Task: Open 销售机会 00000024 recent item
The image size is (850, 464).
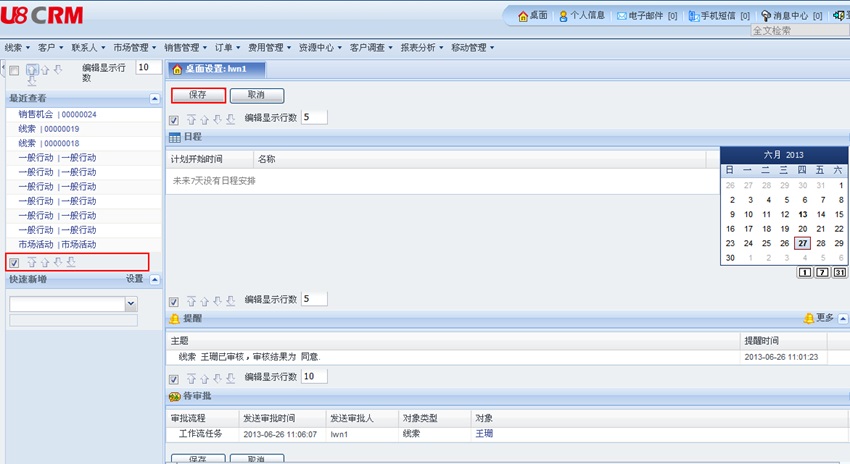Action: click(57, 114)
